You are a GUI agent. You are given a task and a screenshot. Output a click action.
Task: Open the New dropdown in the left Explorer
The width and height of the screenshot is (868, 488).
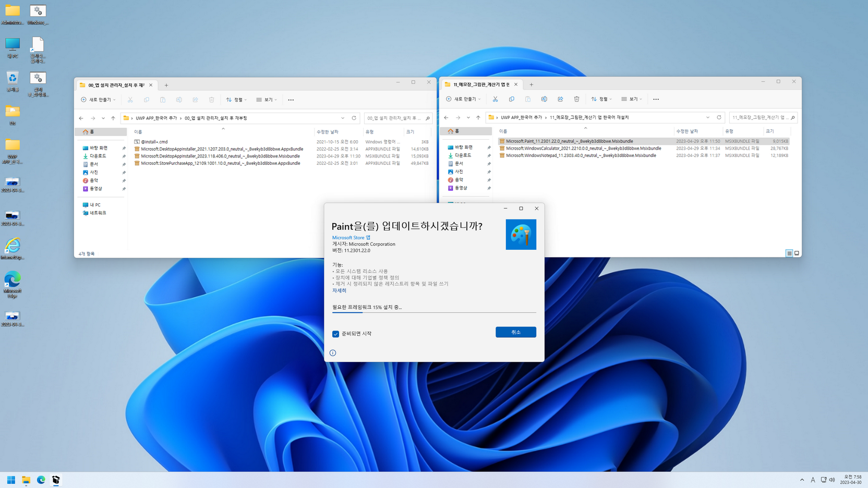tap(98, 100)
